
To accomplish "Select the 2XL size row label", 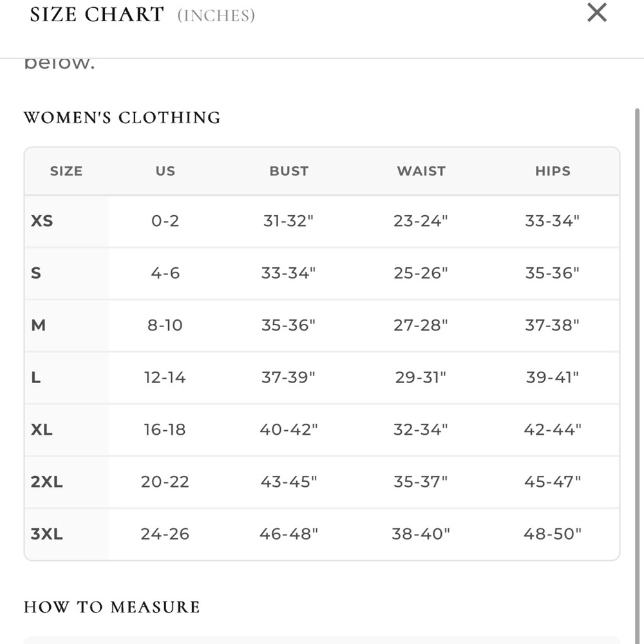I will [47, 482].
